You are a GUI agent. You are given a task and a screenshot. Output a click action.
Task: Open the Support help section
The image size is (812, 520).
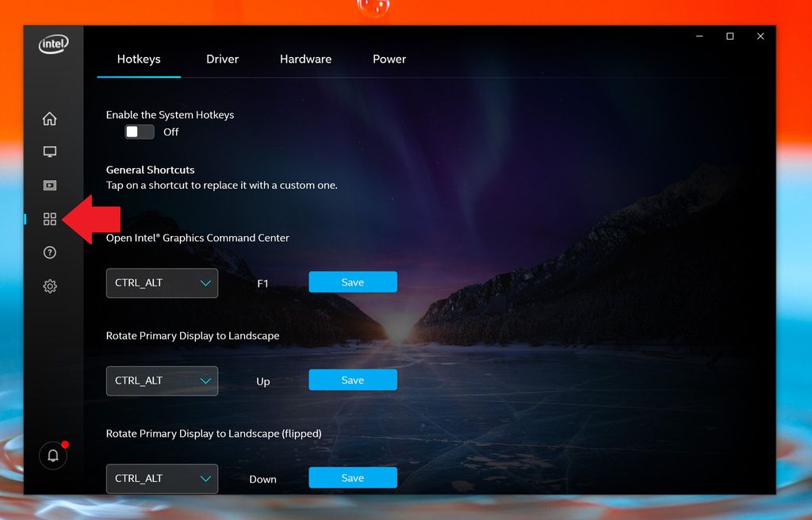(x=50, y=252)
